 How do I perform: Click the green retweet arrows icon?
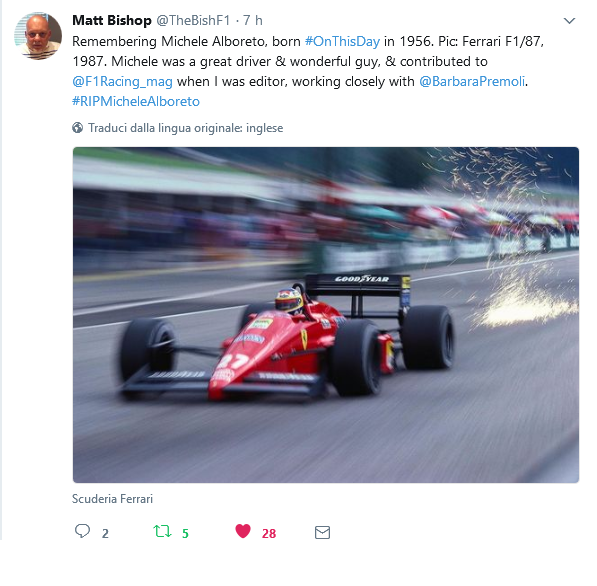(x=162, y=531)
